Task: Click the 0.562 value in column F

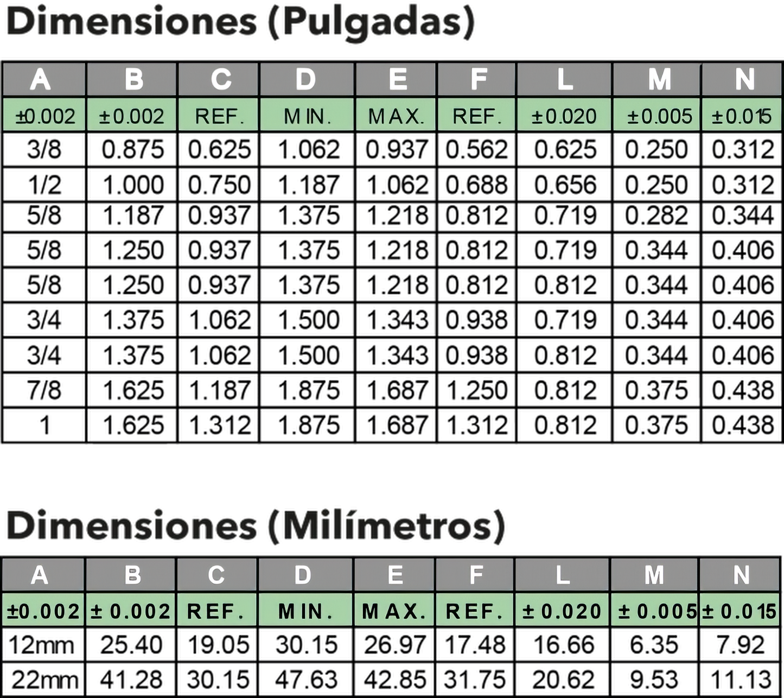Action: pyautogui.click(x=476, y=151)
